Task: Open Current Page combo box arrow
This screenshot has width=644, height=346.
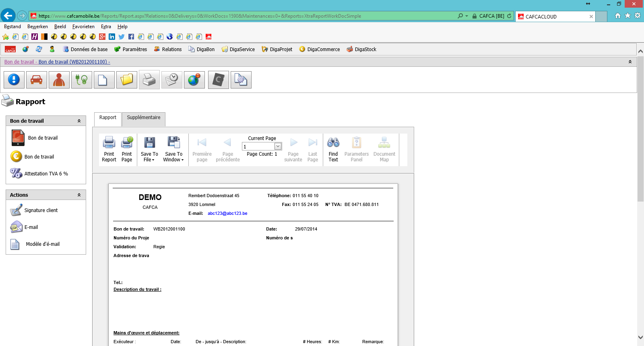Action: 278,146
